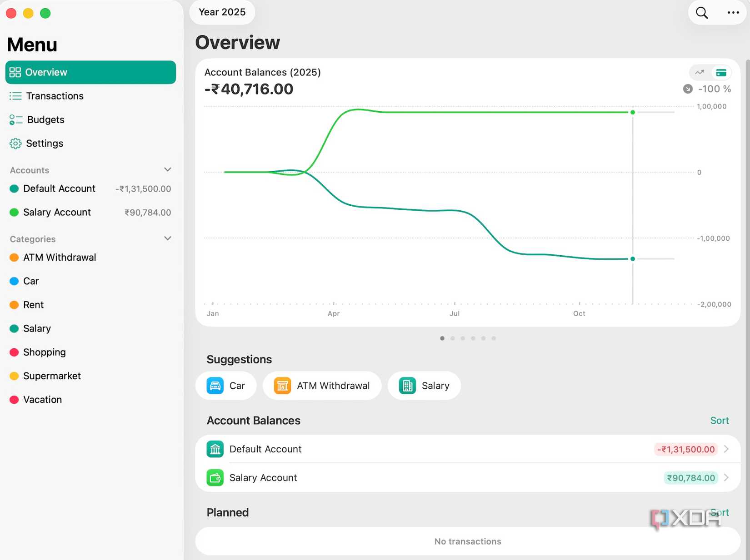The image size is (750, 560).
Task: Select ATM Withdrawal category orange dot
Action: pos(14,258)
